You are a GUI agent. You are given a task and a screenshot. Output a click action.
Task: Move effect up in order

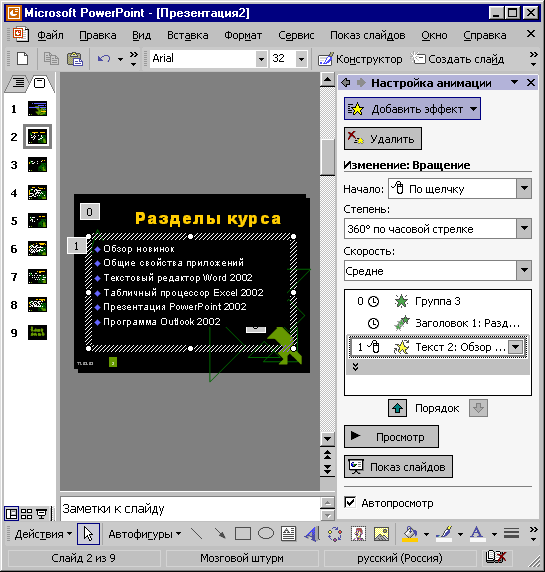pyautogui.click(x=397, y=408)
